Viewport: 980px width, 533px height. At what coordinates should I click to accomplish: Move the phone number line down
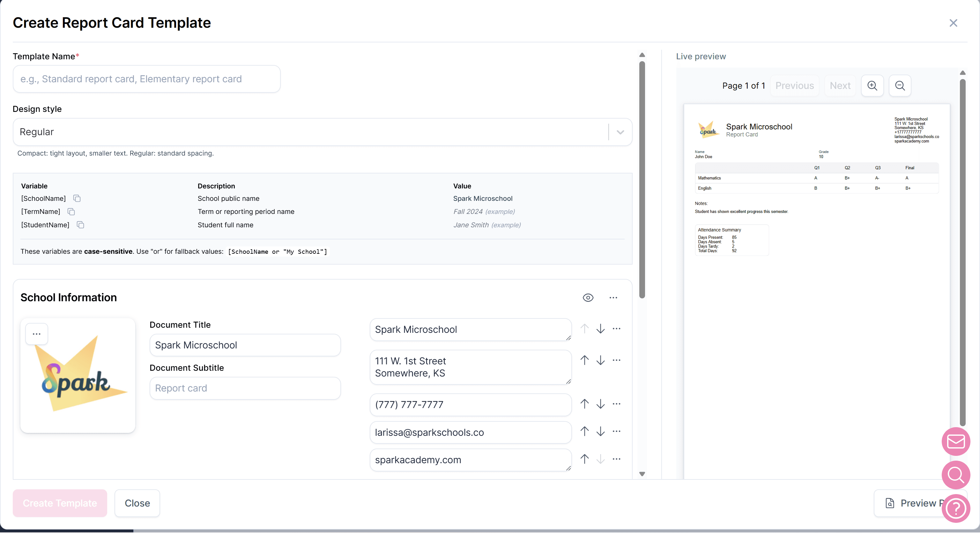(600, 404)
